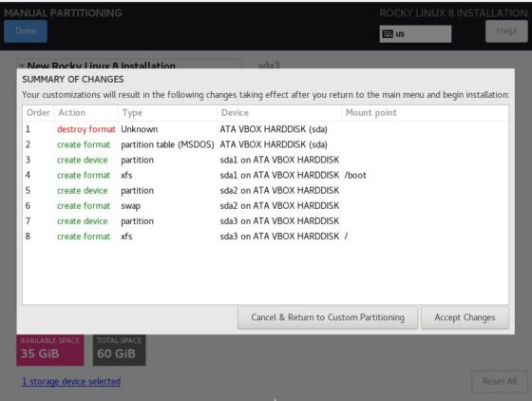Click the Reset All button
Image resolution: width=532 pixels, height=401 pixels.
point(500,381)
